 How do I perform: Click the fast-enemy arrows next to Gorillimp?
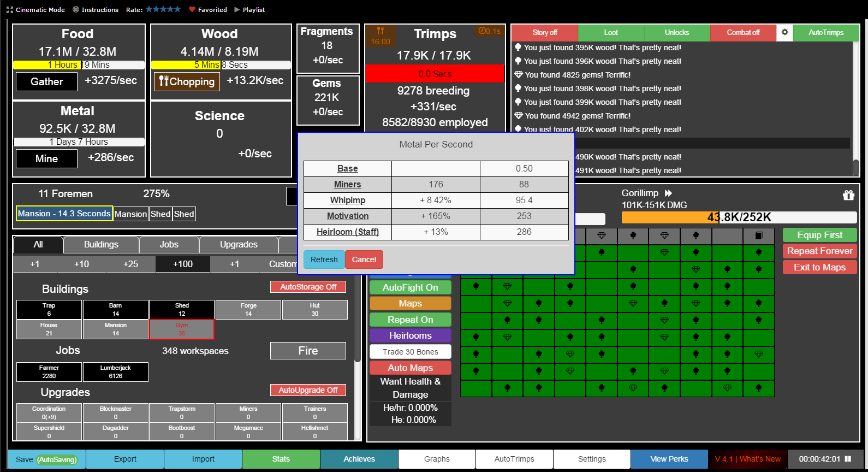point(668,193)
